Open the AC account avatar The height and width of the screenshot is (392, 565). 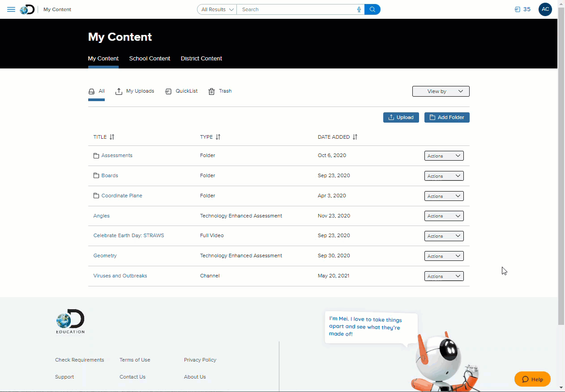pyautogui.click(x=545, y=9)
